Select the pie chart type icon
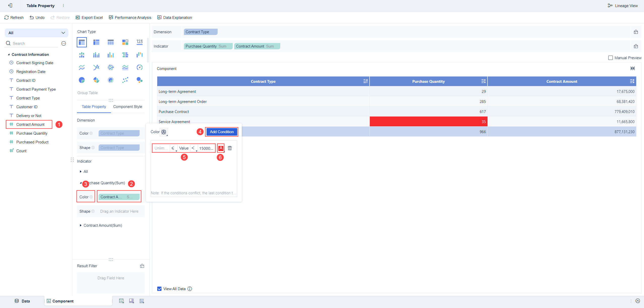The height and width of the screenshot is (308, 644). point(82,80)
